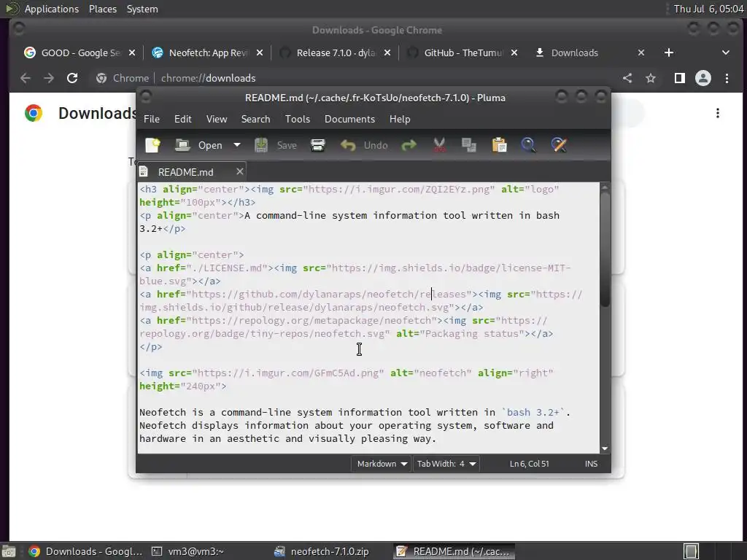The height and width of the screenshot is (560, 747).
Task: Close the GitHub - TheTumul tab
Action: coord(514,52)
